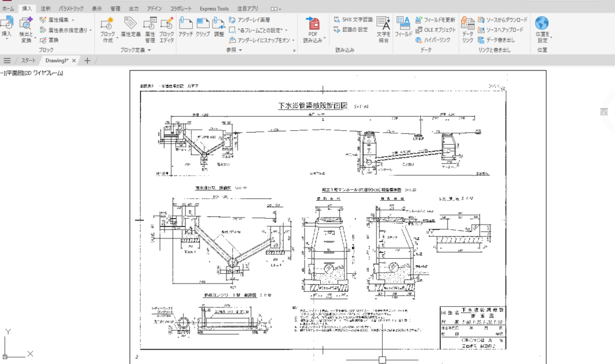This screenshot has width=615, height=364.
Task: Click the 位置を設定 globe icon
Action: pos(542,23)
